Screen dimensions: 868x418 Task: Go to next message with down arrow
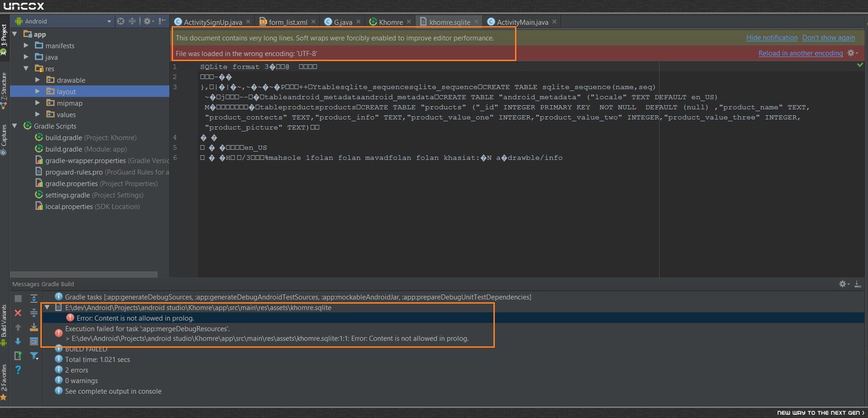18,341
